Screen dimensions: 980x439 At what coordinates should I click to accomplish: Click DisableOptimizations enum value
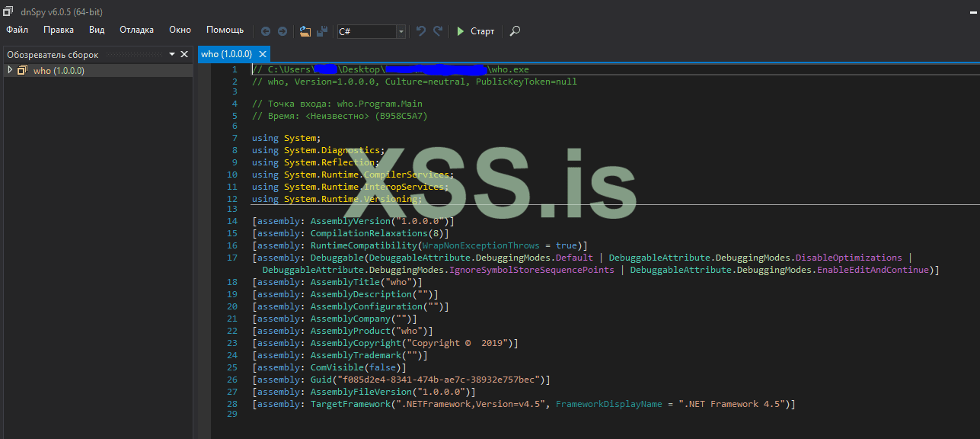(849, 258)
